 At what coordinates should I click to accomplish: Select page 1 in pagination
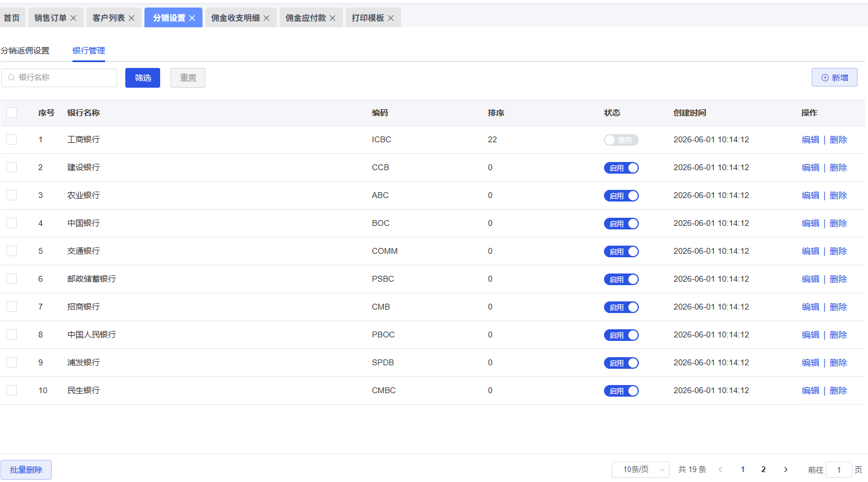(743, 469)
